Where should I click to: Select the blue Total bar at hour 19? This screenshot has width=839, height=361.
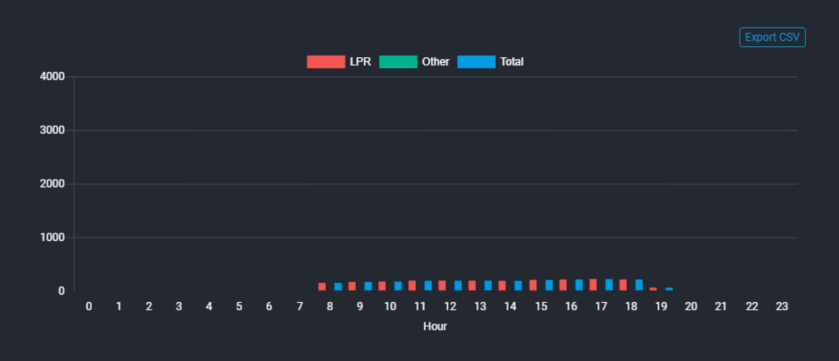tap(669, 289)
